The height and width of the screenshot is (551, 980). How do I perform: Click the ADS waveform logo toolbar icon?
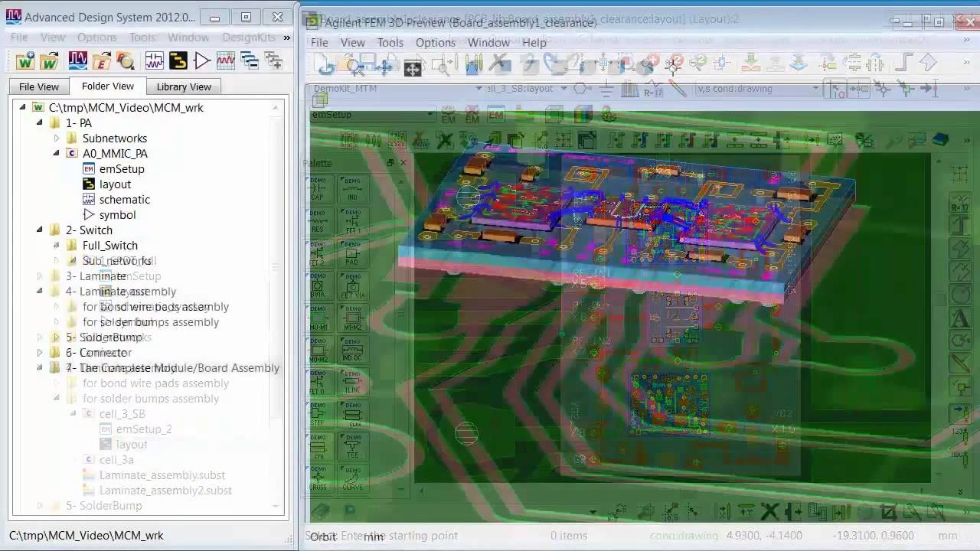point(77,60)
